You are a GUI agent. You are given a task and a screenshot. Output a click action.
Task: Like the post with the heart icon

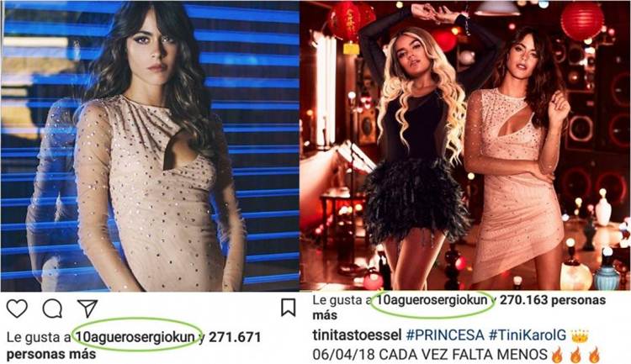coord(18,309)
